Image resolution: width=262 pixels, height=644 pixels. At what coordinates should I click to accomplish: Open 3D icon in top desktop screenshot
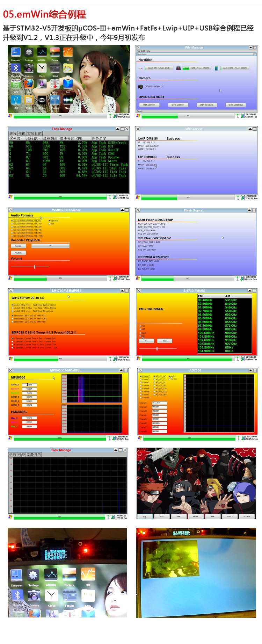tap(68, 52)
